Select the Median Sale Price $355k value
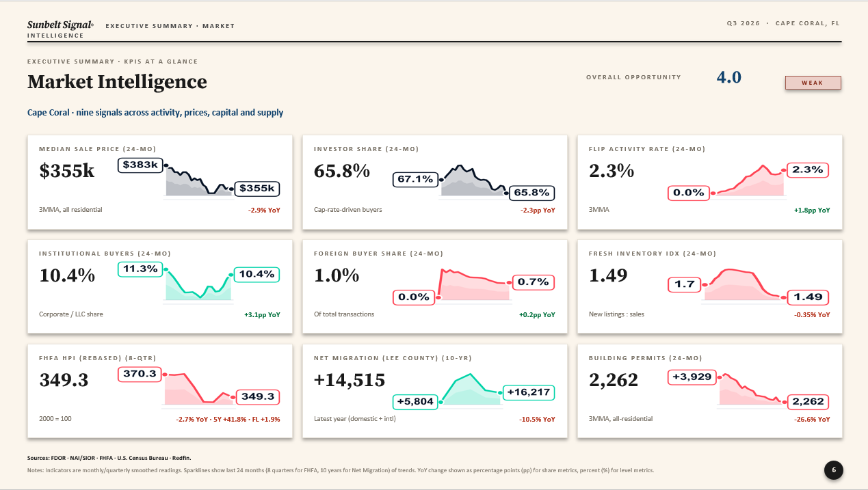The image size is (868, 490). (x=67, y=171)
